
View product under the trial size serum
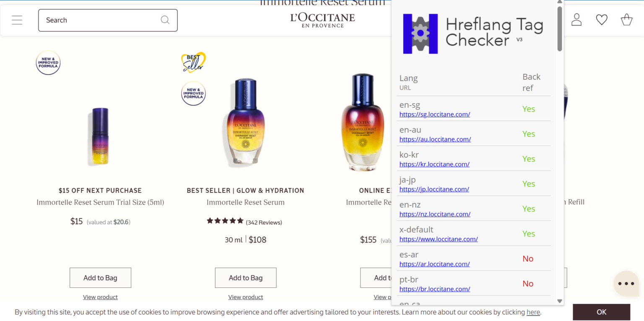point(100,297)
